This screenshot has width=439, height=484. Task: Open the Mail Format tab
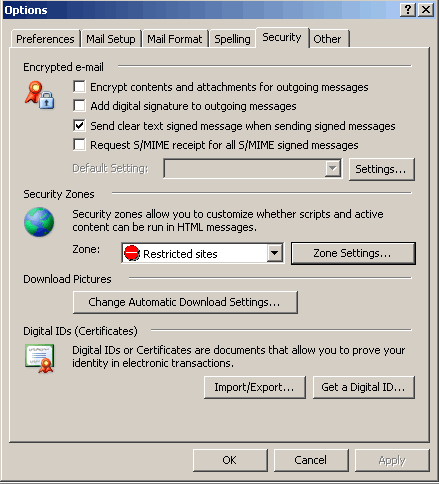(175, 39)
